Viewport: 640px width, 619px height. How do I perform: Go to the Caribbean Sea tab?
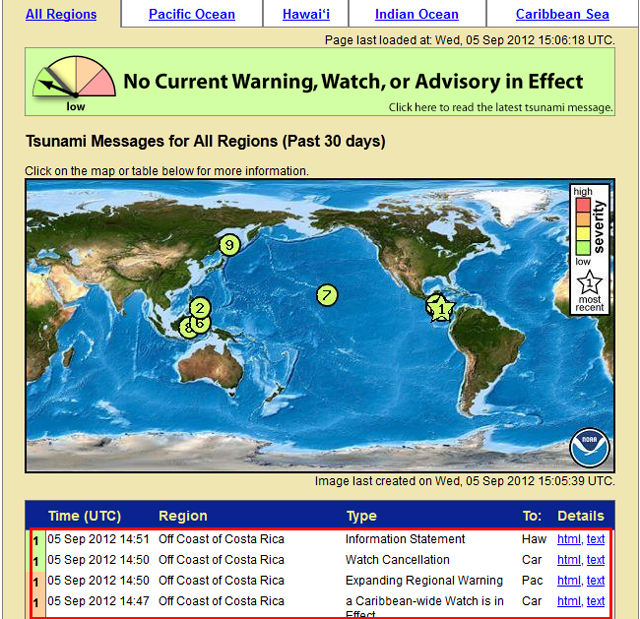[x=562, y=14]
